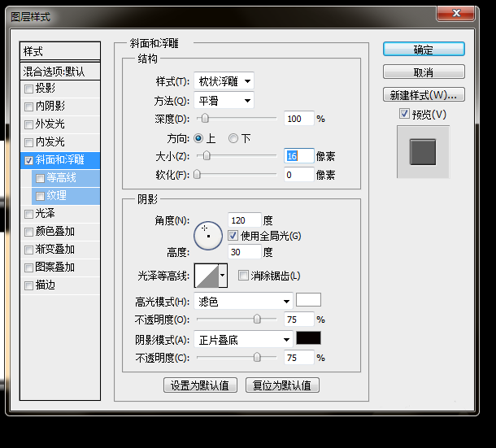This screenshot has height=448, width=496.
Task: Open the 样式(T) style dropdown
Action: pyautogui.click(x=224, y=81)
